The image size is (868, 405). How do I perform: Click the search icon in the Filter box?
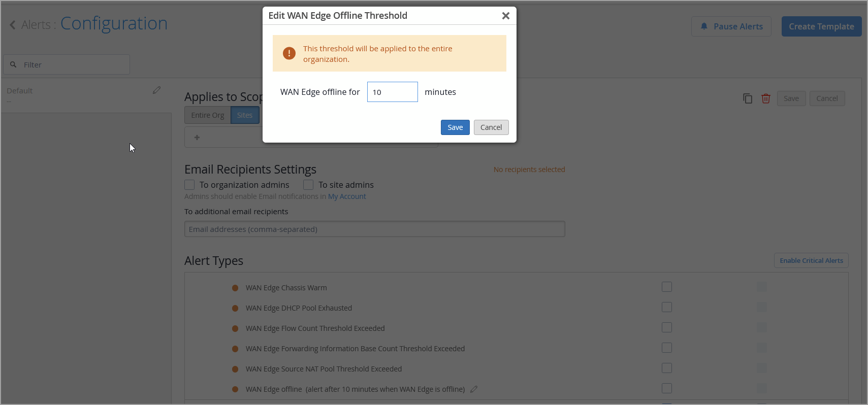14,65
